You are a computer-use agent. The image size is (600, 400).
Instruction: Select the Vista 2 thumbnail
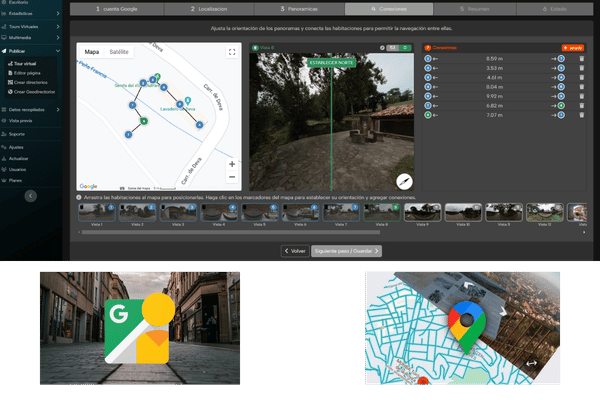point(138,212)
